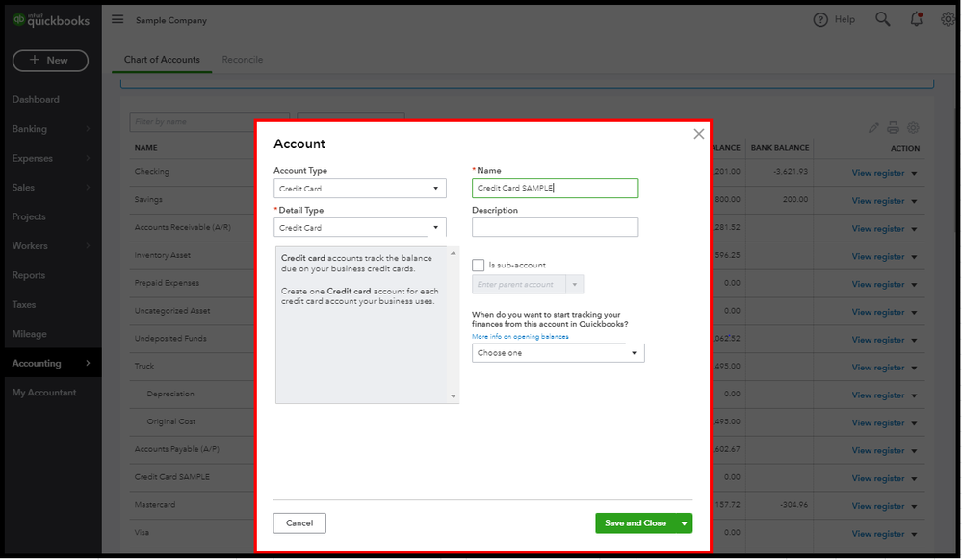The image size is (962, 560).
Task: Click the BANK BALANCE column header
Action: (x=780, y=148)
